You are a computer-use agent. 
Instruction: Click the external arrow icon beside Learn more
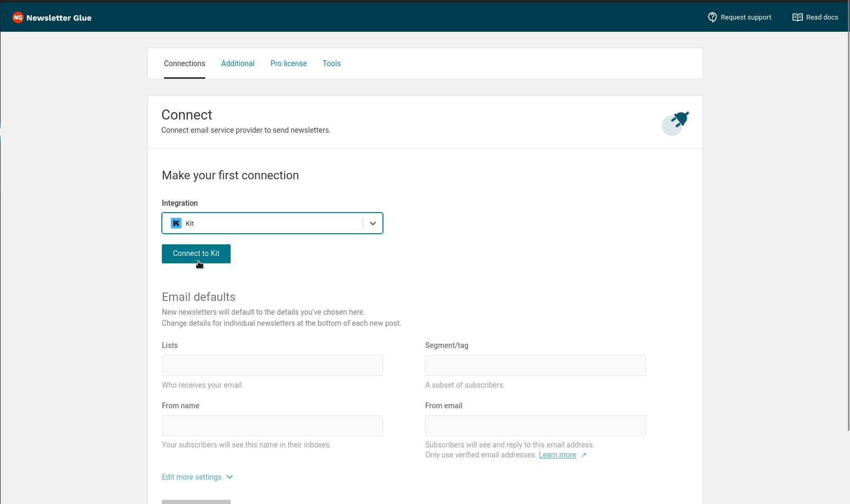(583, 455)
